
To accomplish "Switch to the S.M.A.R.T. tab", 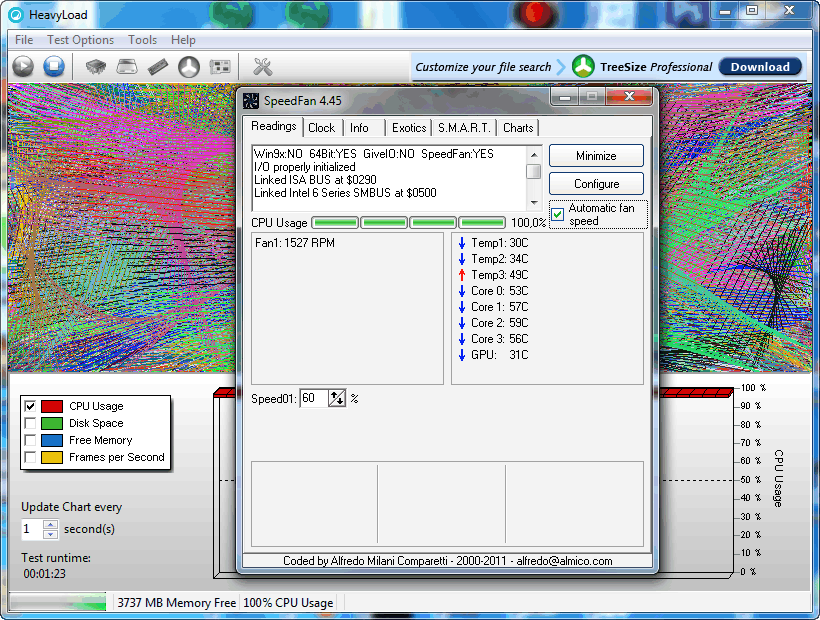I will (x=464, y=128).
